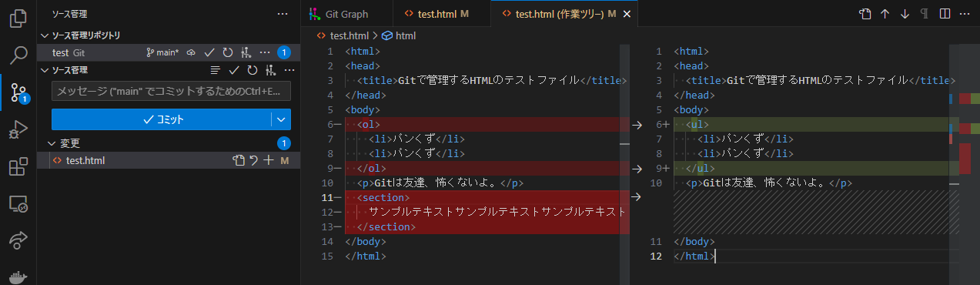Collapse the 変更 group
The image size is (980, 285).
(52, 143)
